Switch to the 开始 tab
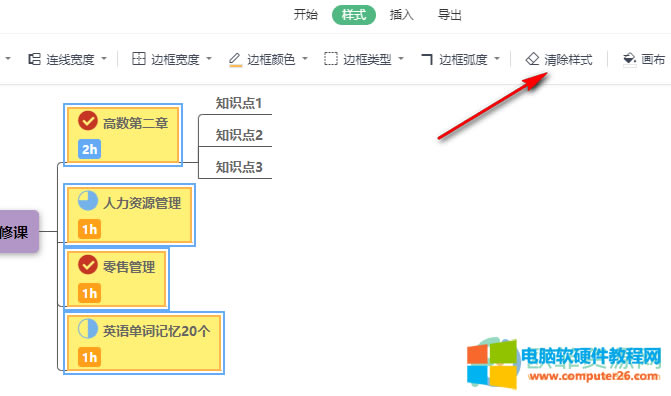The image size is (671, 396). [x=306, y=15]
